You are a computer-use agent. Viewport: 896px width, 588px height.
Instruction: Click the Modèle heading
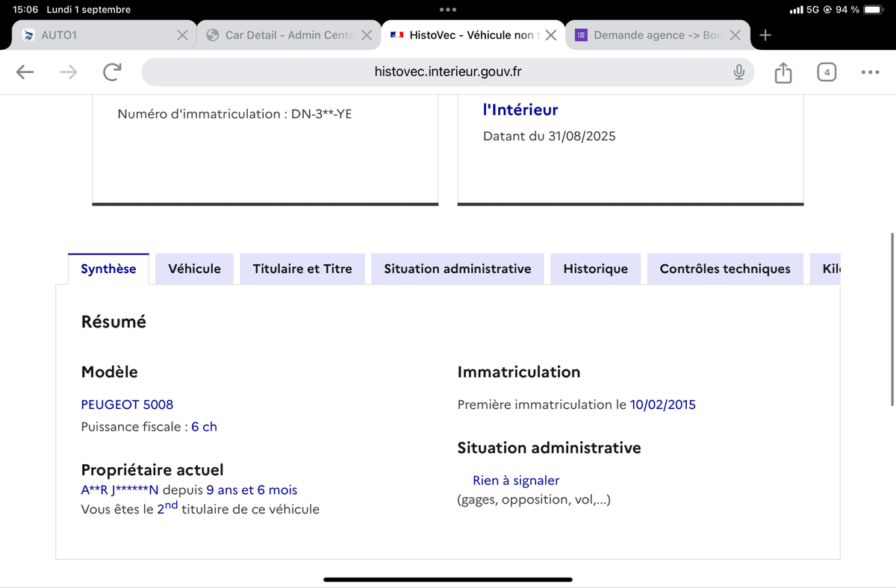[109, 372]
